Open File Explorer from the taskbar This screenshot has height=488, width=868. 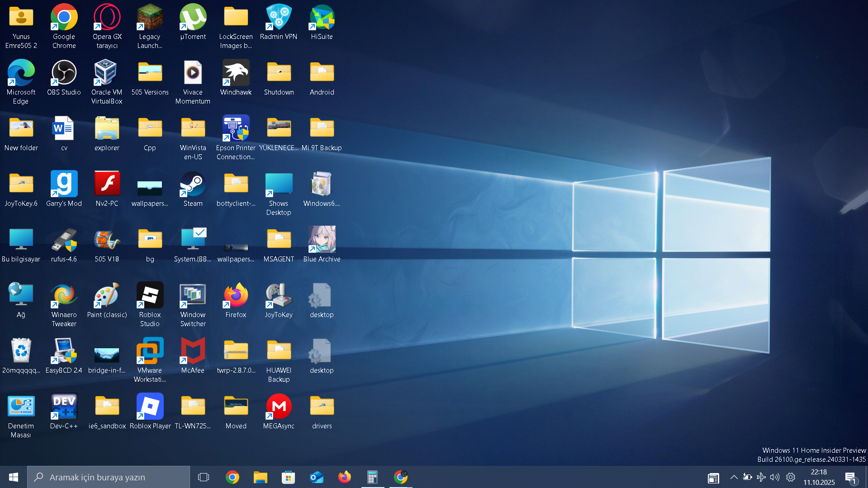(260, 477)
